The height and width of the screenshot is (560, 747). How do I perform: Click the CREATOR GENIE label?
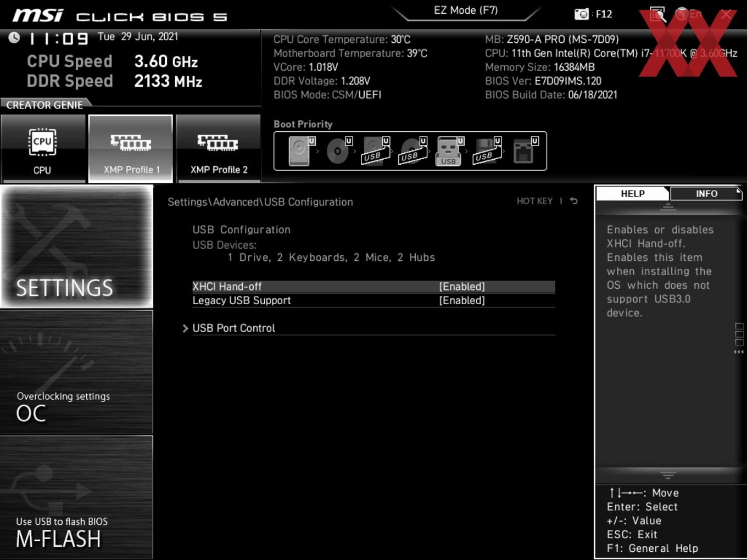[44, 105]
